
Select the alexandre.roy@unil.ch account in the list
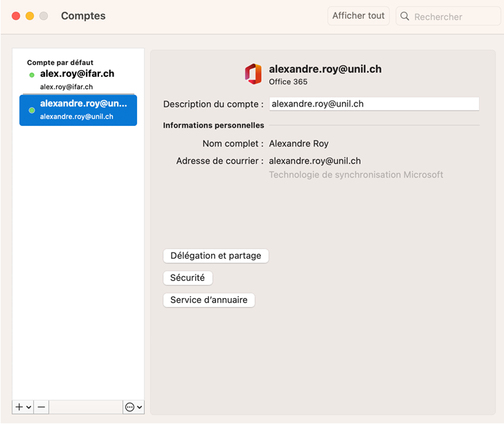coord(78,110)
